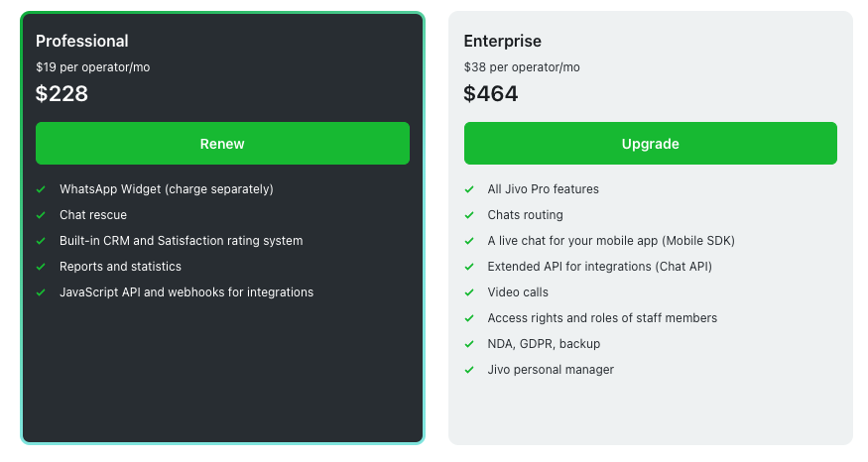Viewport: 868px width, 462px height.
Task: Click checkmark beside Built-in CRM feature
Action: [x=41, y=241]
